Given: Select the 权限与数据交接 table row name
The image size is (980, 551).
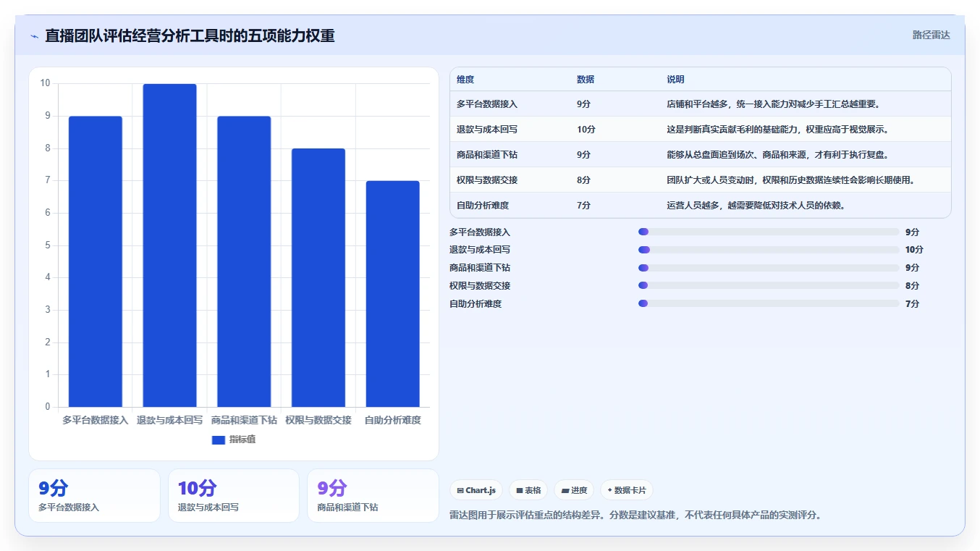Looking at the screenshot, I should tap(487, 180).
